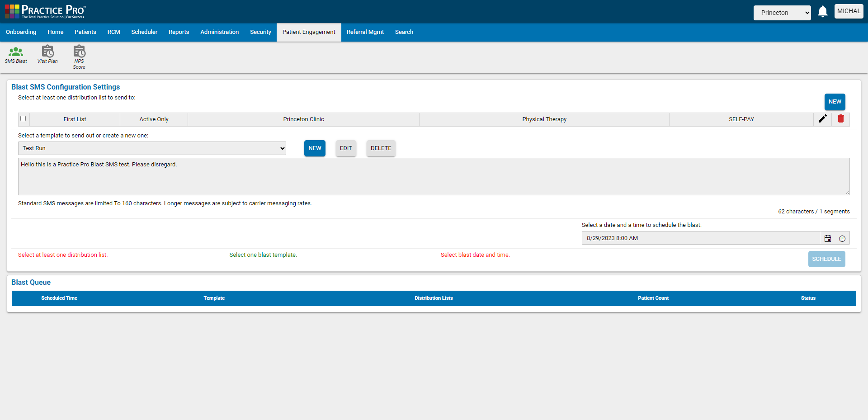Open the clock time picker
Viewport: 868px width, 420px height.
[842, 238]
